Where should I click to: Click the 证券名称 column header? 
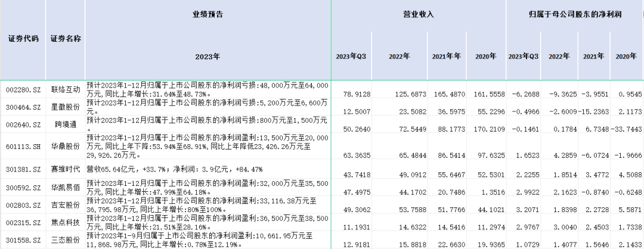66,39
